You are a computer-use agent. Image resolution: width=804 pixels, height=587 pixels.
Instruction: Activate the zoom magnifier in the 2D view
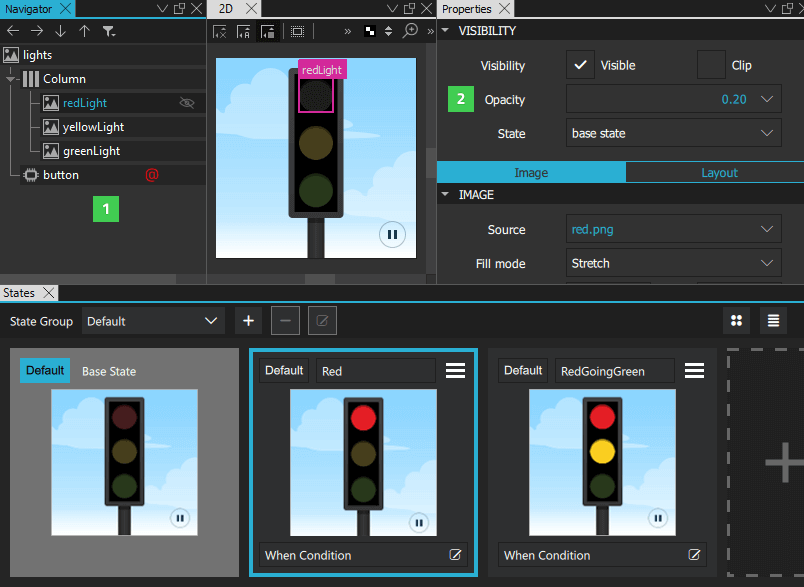click(410, 31)
